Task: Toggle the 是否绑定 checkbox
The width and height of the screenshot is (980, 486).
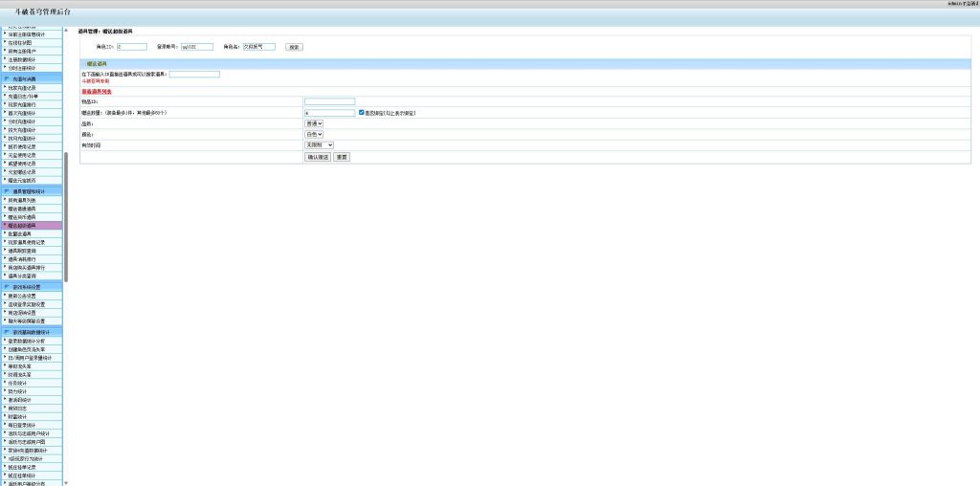Action: tap(362, 112)
